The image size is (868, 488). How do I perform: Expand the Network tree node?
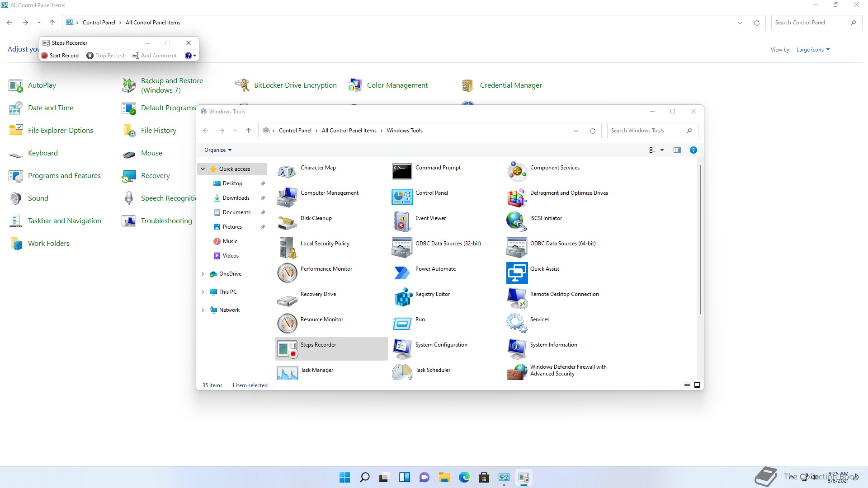coord(203,310)
